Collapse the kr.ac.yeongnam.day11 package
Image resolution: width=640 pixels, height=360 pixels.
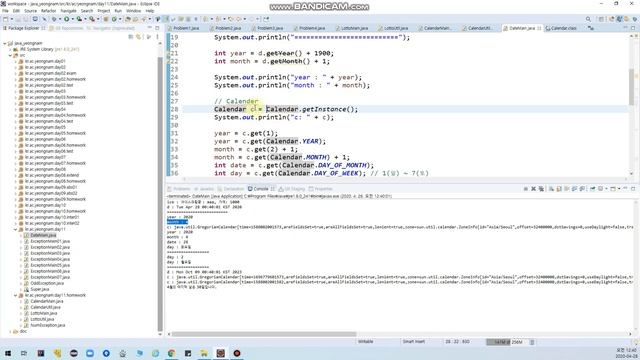pos(16,229)
